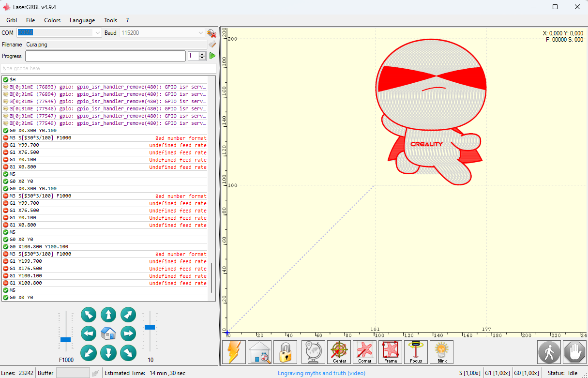This screenshot has height=378, width=588.
Task: Click the Progress bar field
Action: click(106, 56)
